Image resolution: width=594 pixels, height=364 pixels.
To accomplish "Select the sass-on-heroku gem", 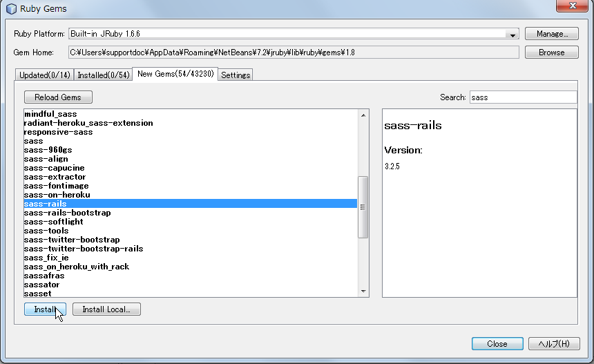I will point(190,195).
